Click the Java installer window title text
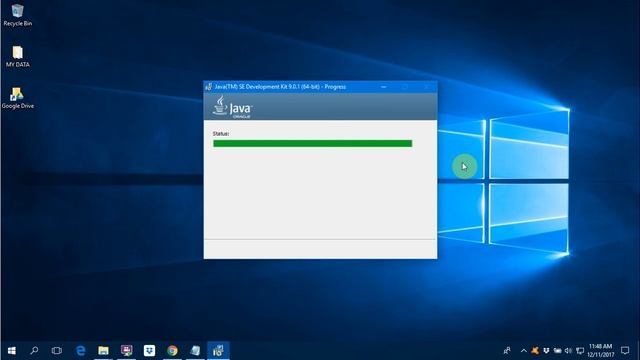The height and width of the screenshot is (360, 640). [x=280, y=87]
